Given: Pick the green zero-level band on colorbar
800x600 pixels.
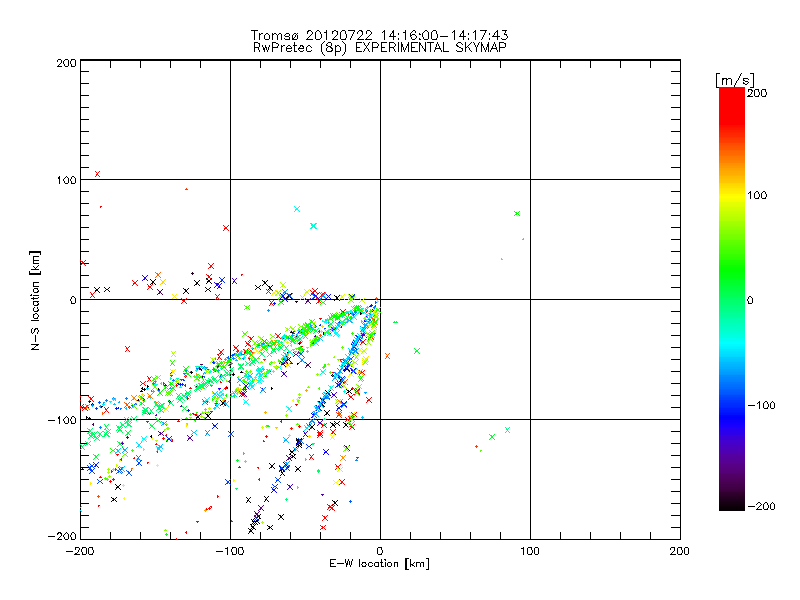Looking at the screenshot, I should [732, 299].
